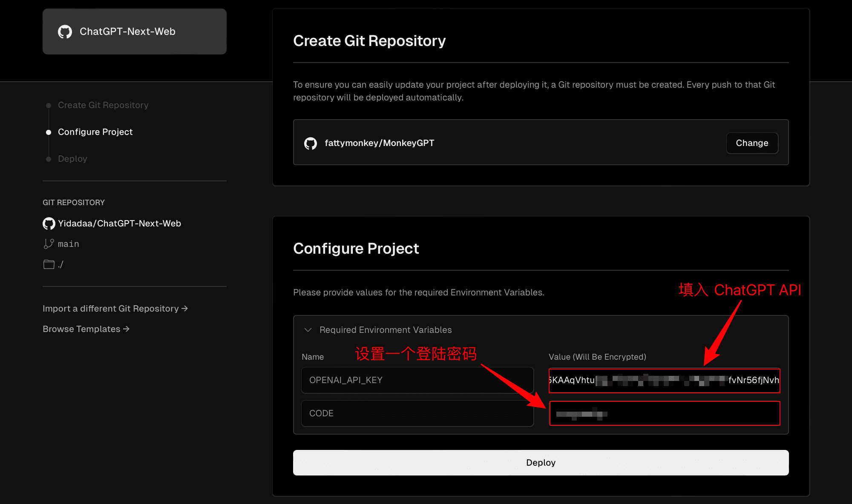
Task: Select Configure Project step in sidebar
Action: coord(95,132)
